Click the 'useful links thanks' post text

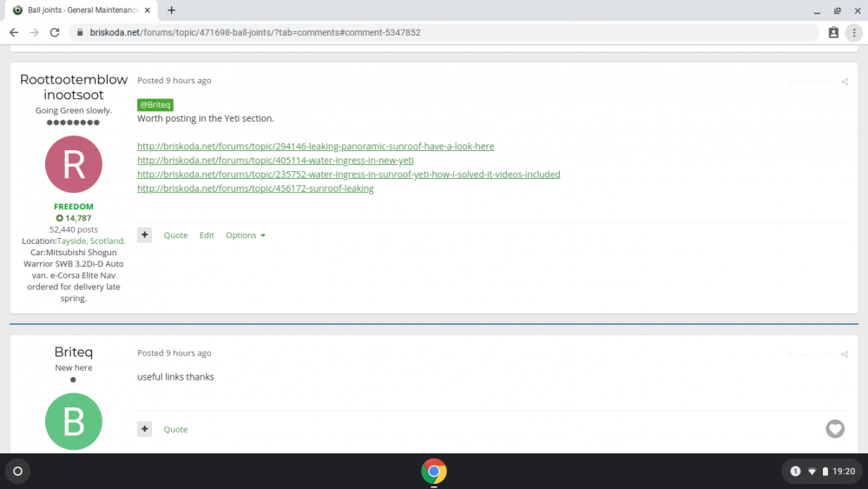click(175, 377)
